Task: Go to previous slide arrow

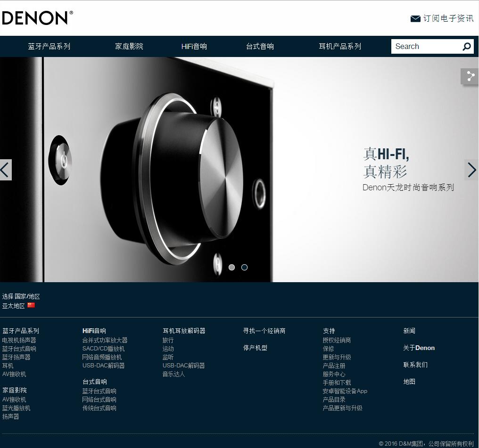Action: pyautogui.click(x=6, y=170)
